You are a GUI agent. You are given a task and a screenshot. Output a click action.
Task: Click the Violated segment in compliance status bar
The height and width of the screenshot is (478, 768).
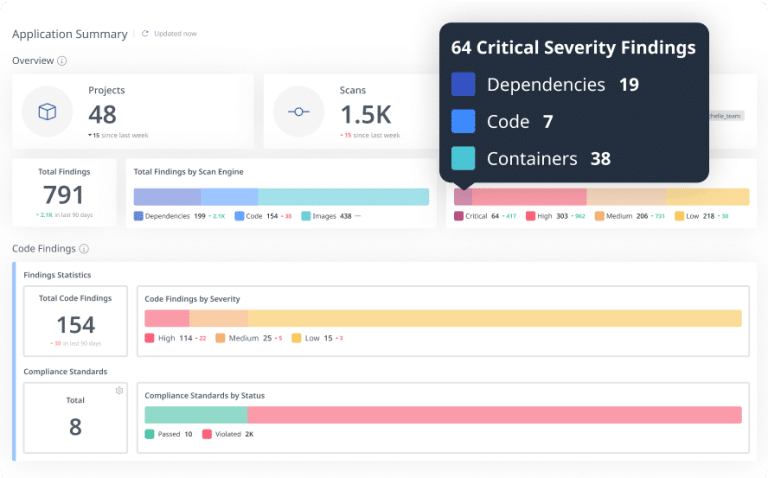pyautogui.click(x=494, y=415)
